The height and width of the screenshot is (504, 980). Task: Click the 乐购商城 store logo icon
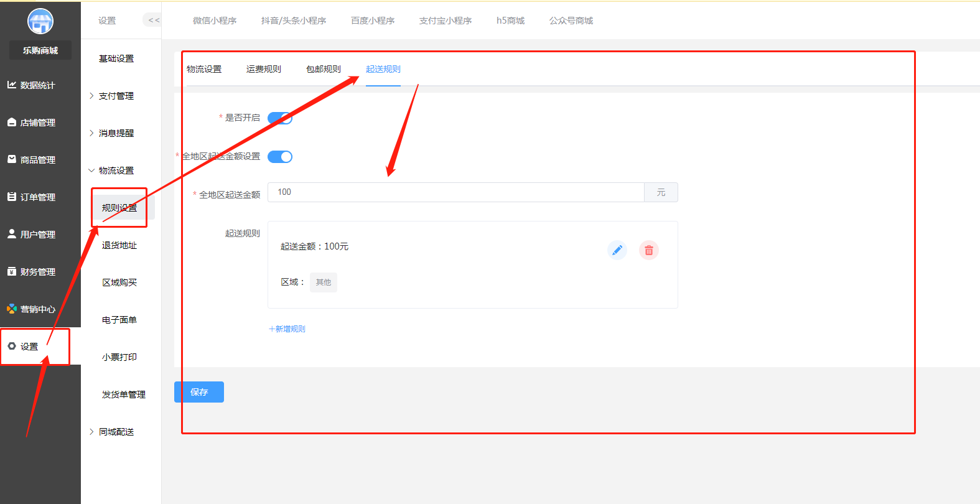pos(40,21)
